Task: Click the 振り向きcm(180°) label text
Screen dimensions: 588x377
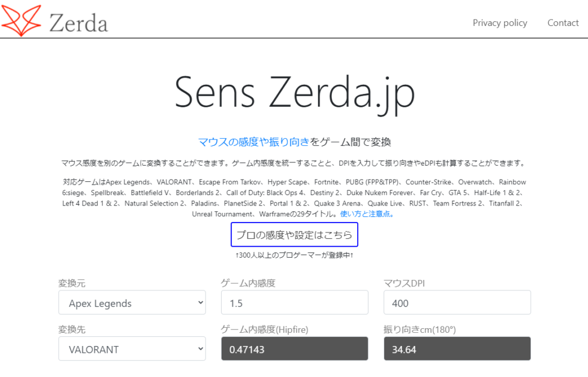Action: click(x=419, y=329)
